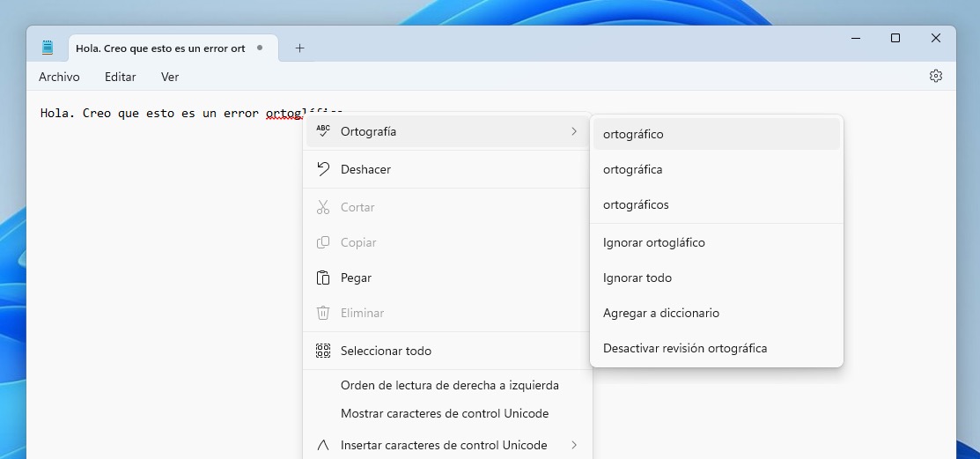Pick the suggestion ortográficos
Viewport: 980px width, 459px height.
pyautogui.click(x=716, y=204)
